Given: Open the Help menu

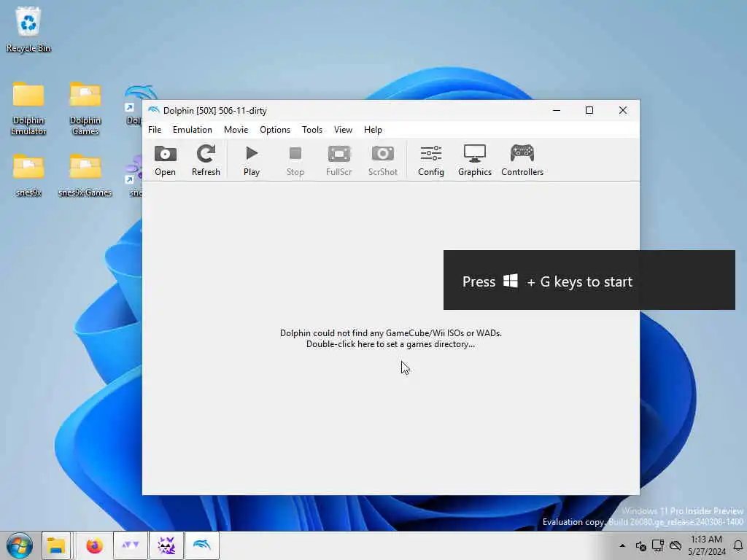Looking at the screenshot, I should coord(373,130).
